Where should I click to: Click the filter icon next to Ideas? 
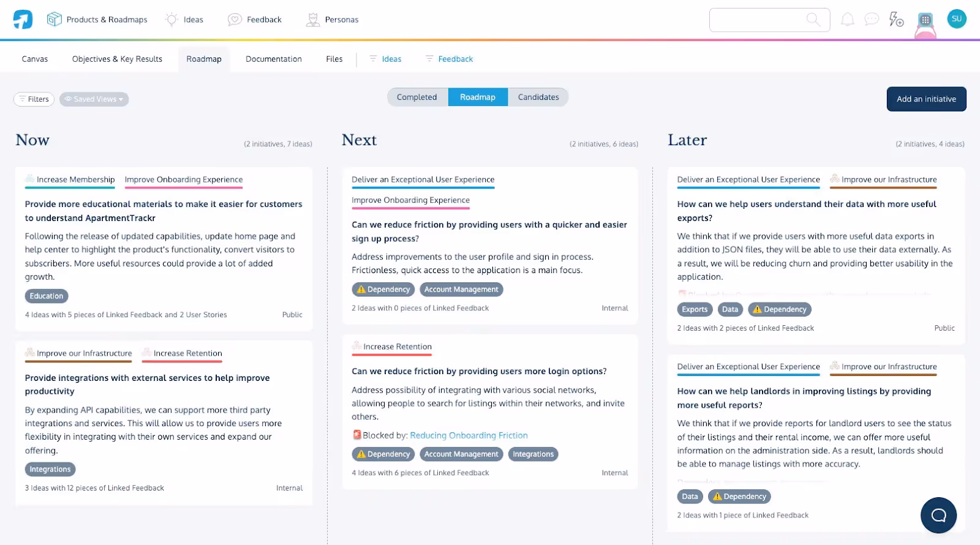pos(373,59)
